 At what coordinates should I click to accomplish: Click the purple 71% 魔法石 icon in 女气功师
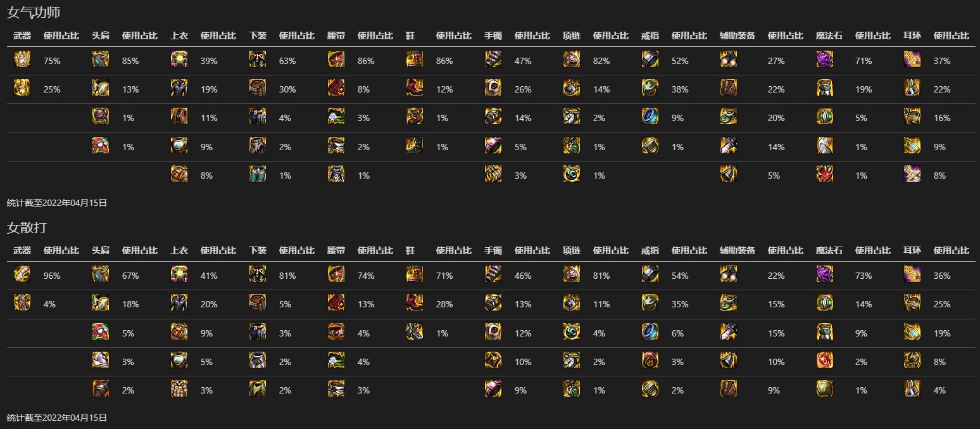coord(825,60)
